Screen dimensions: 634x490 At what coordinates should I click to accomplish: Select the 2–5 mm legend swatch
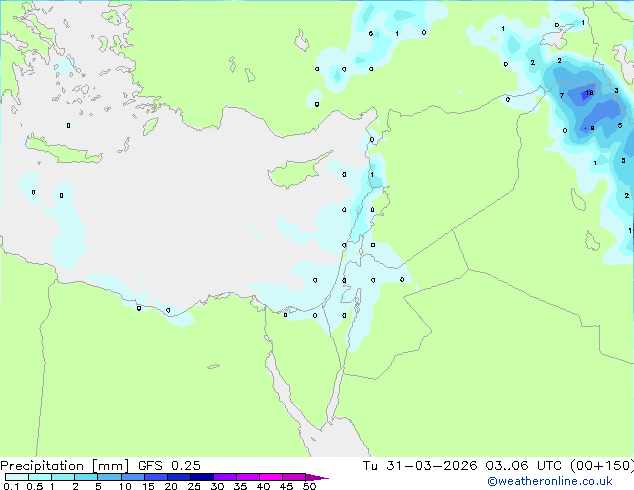[86, 477]
